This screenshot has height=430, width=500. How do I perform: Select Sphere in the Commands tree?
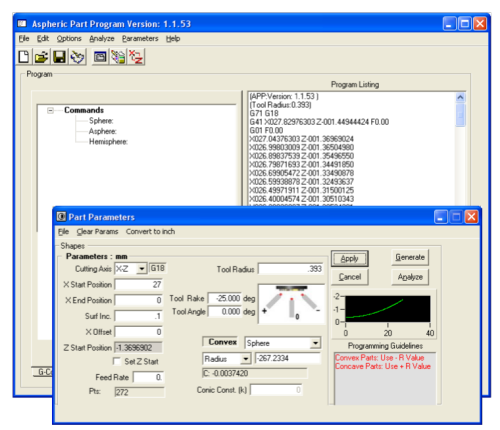101,121
